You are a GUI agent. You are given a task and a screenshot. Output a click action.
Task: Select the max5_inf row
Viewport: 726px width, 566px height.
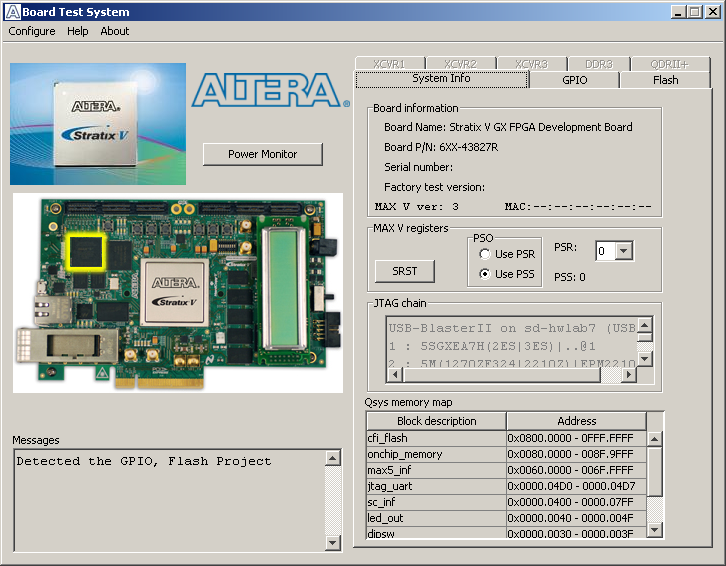tap(506, 470)
